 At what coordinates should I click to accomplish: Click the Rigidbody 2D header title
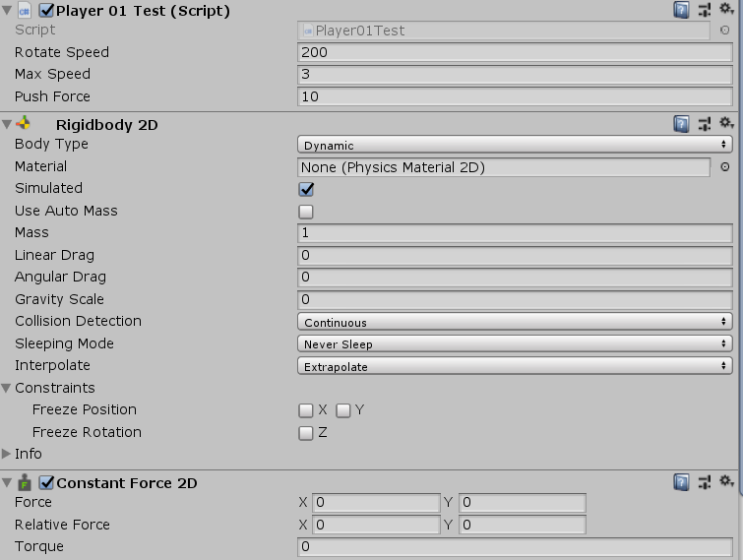click(x=106, y=125)
